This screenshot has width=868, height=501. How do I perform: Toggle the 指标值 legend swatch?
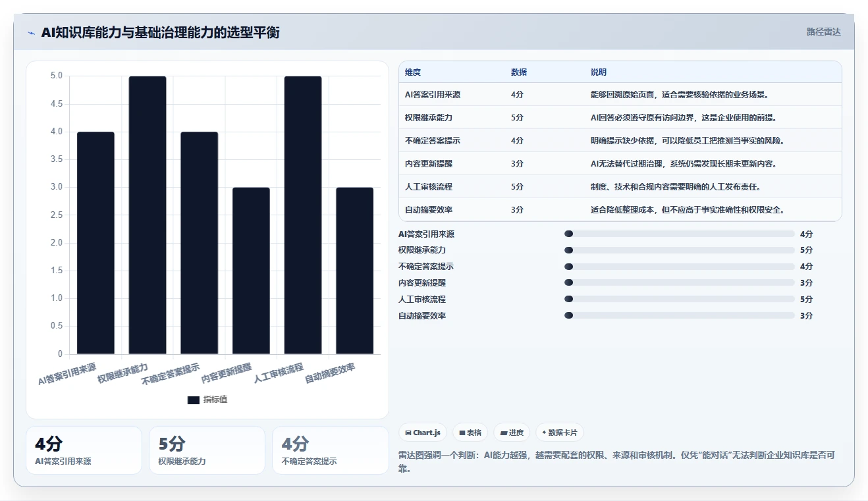[x=193, y=400]
